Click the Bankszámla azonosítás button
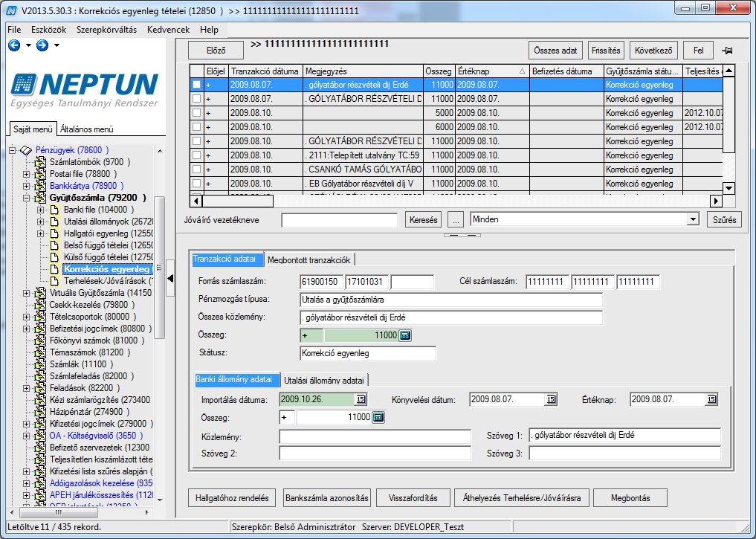Image resolution: width=756 pixels, height=539 pixels. 327,498
